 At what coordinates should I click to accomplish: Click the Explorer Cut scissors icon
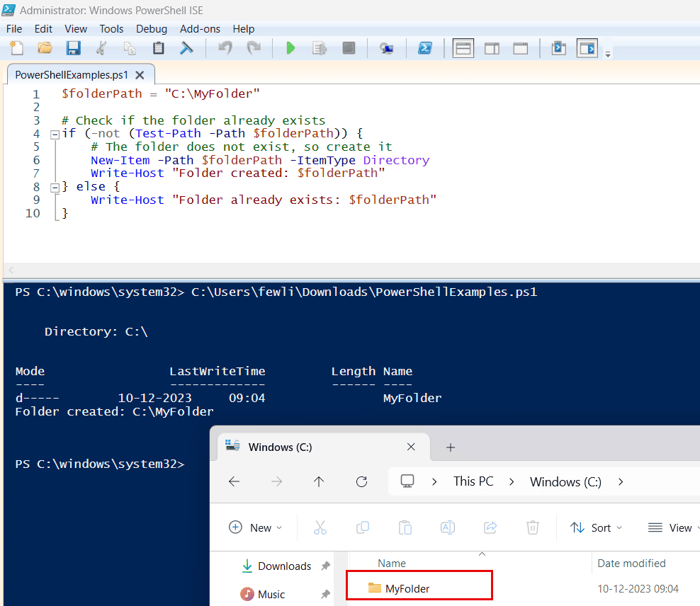click(x=320, y=527)
